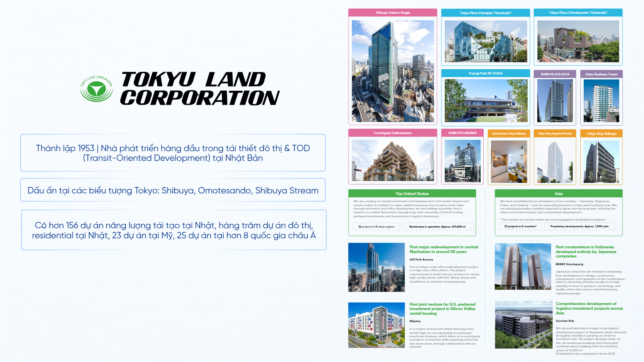Viewport: 644px width, 362px height.
Task: Open the Sunview Hub logistics photo
Action: tap(524, 324)
